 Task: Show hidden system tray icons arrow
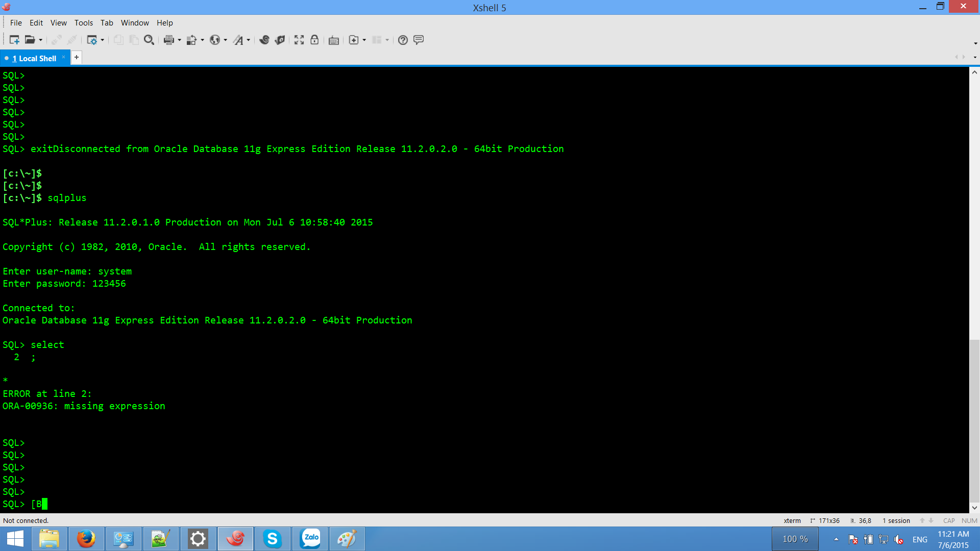(836, 539)
